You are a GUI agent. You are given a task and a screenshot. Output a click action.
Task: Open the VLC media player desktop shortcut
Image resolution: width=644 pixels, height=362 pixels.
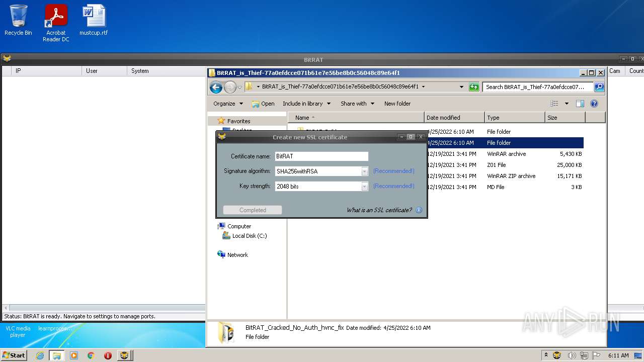tap(18, 331)
